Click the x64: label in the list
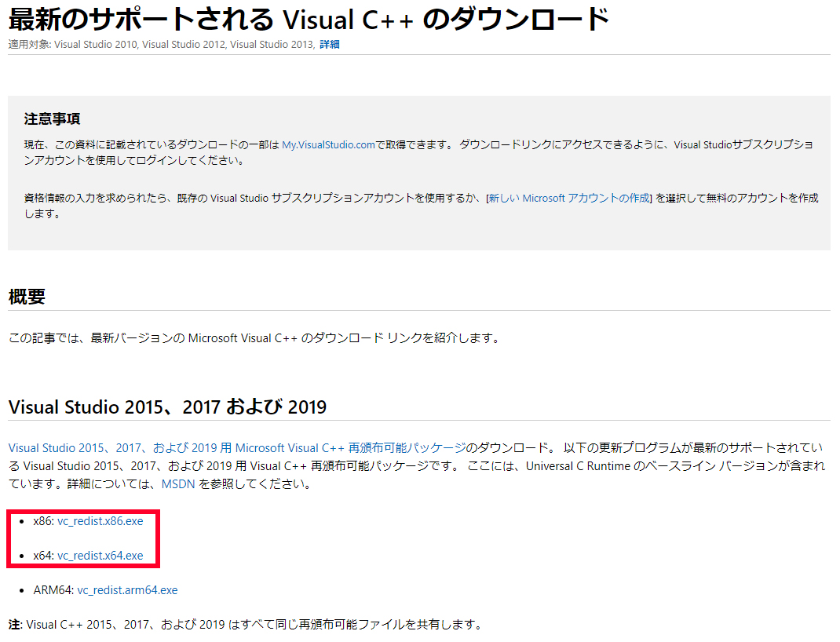The width and height of the screenshot is (840, 642). point(43,555)
